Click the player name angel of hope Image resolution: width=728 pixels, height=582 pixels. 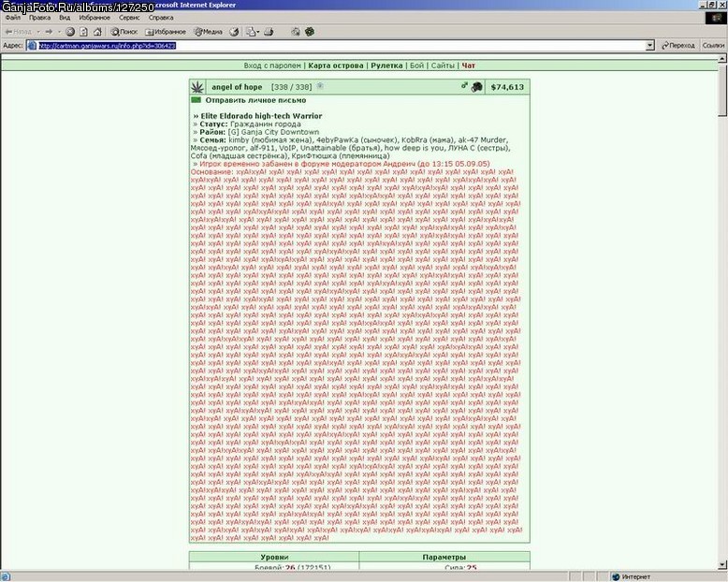[x=237, y=87]
